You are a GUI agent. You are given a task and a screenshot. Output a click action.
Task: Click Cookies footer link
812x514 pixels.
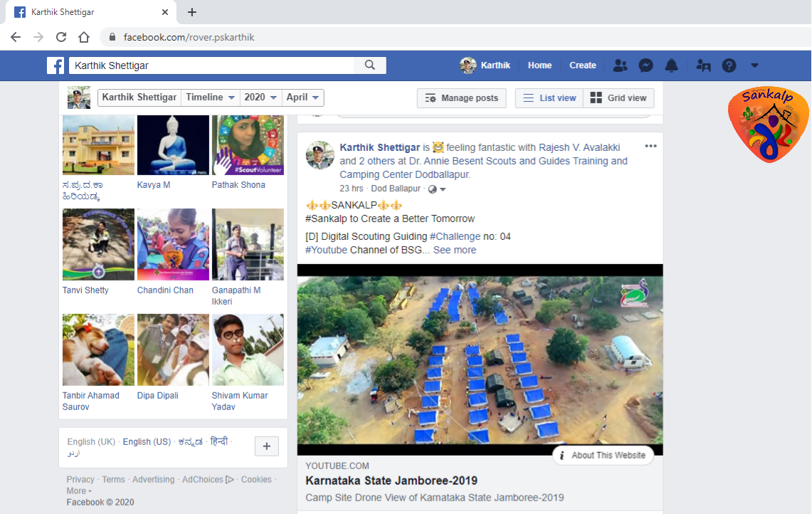pos(256,479)
